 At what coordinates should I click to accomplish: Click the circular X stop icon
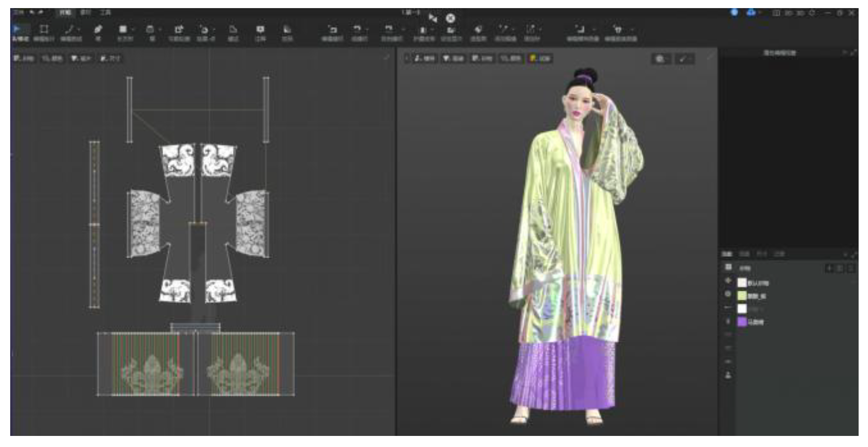click(450, 18)
